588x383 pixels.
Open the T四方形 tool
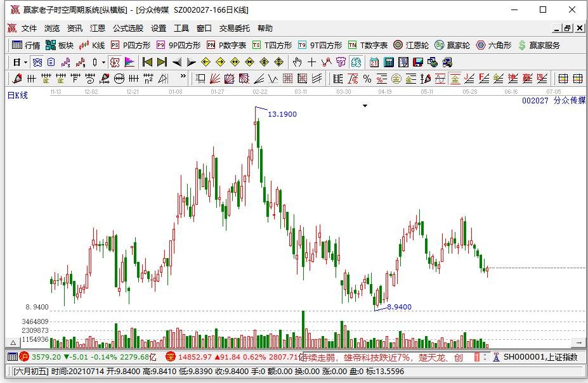coord(272,46)
